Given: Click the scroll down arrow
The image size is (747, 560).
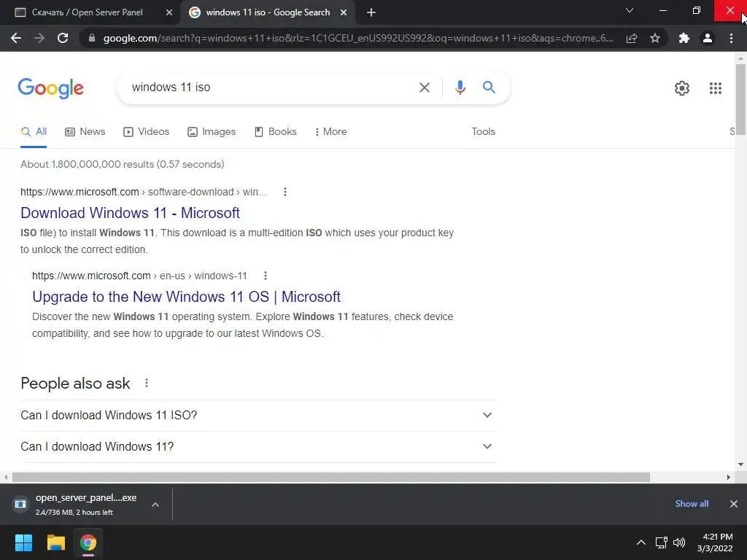Looking at the screenshot, I should click(740, 464).
